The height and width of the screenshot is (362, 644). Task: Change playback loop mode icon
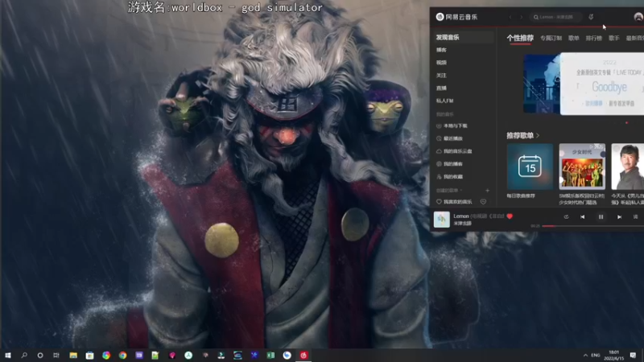point(567,216)
